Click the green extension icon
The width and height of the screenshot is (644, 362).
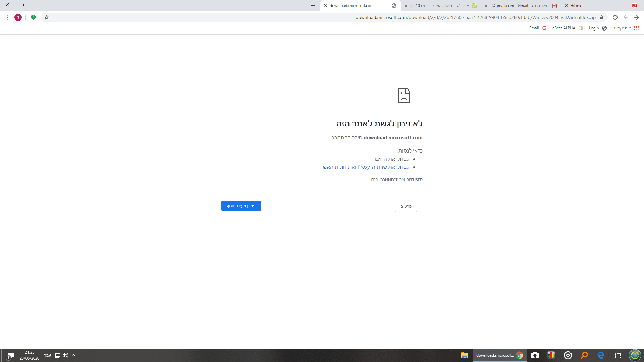33,17
